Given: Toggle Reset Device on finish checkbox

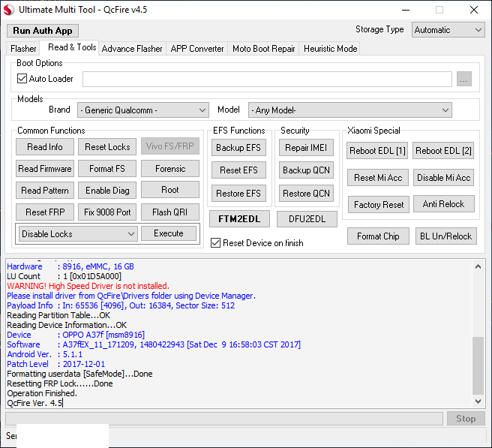Looking at the screenshot, I should (x=215, y=243).
